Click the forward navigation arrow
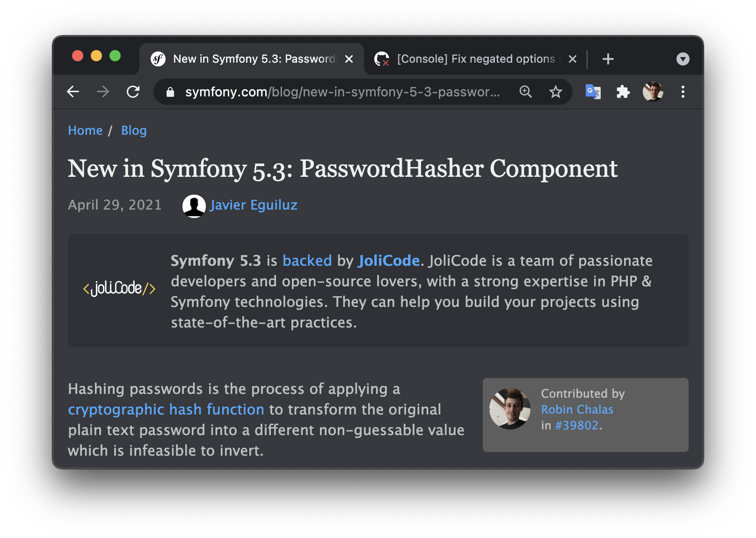Viewport: 756px width, 538px height. coord(103,92)
